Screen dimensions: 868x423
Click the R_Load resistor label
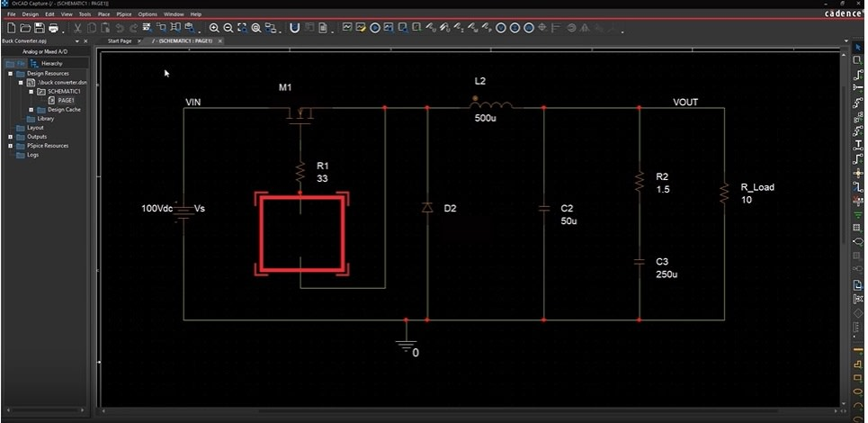tap(757, 187)
